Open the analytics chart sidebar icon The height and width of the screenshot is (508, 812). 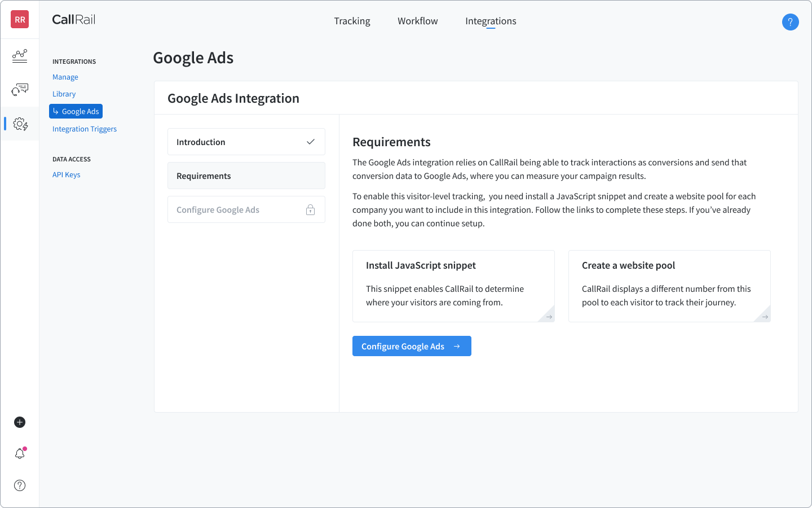[x=20, y=56]
